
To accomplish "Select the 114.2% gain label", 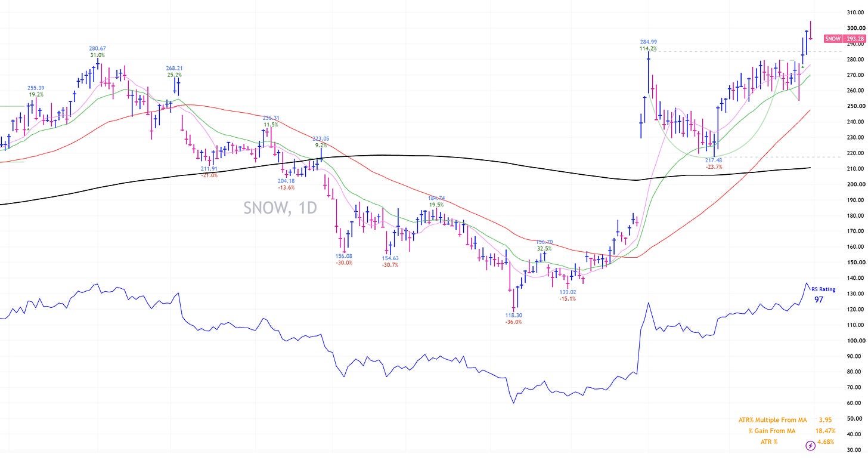I will [648, 49].
